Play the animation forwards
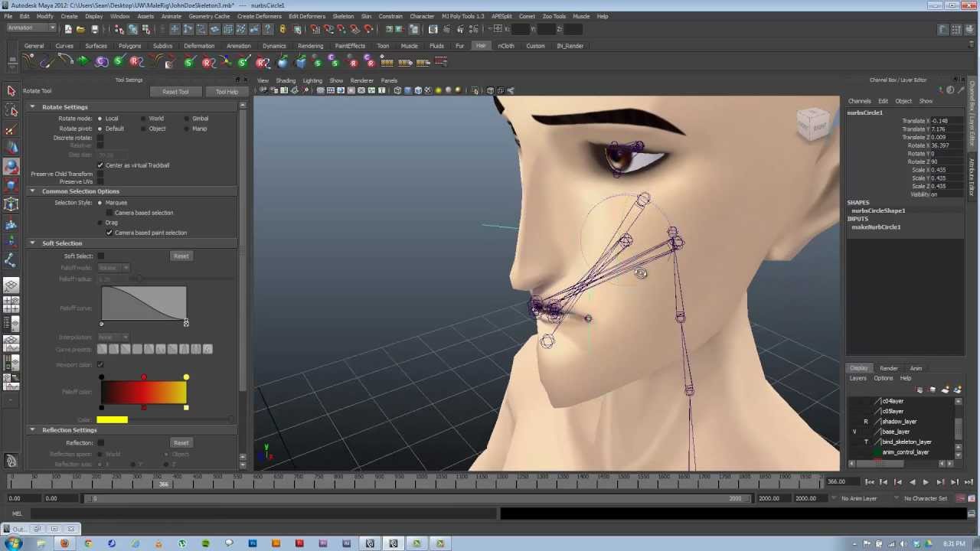Image resolution: width=980 pixels, height=551 pixels. 926,482
